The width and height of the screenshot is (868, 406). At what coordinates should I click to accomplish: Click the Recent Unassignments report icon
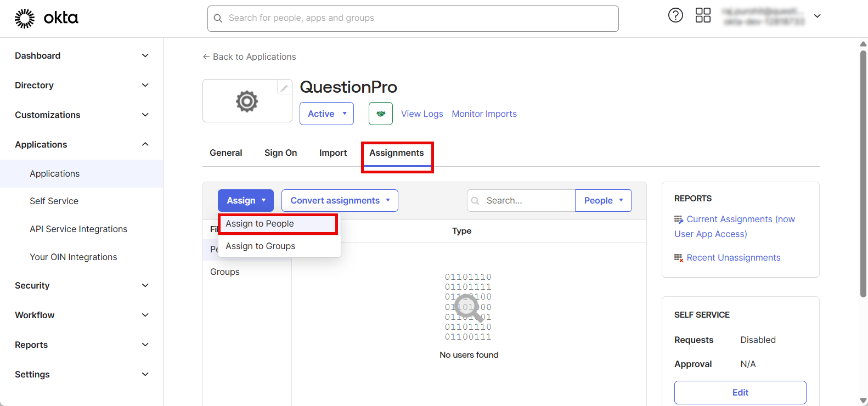click(679, 258)
